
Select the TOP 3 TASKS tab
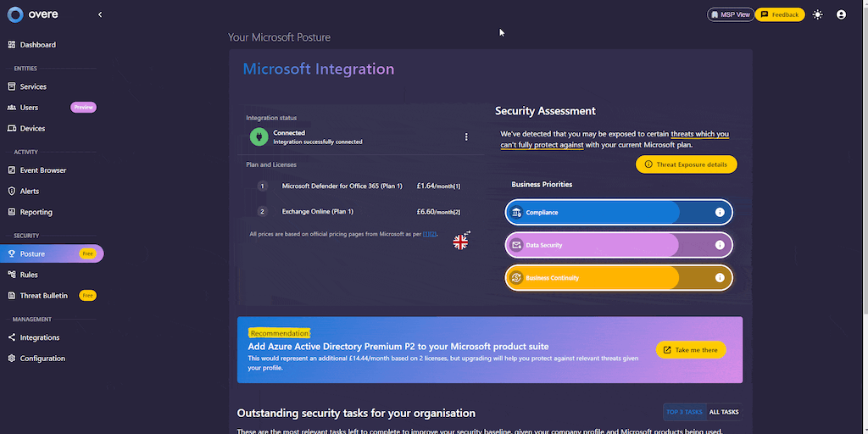tap(684, 412)
